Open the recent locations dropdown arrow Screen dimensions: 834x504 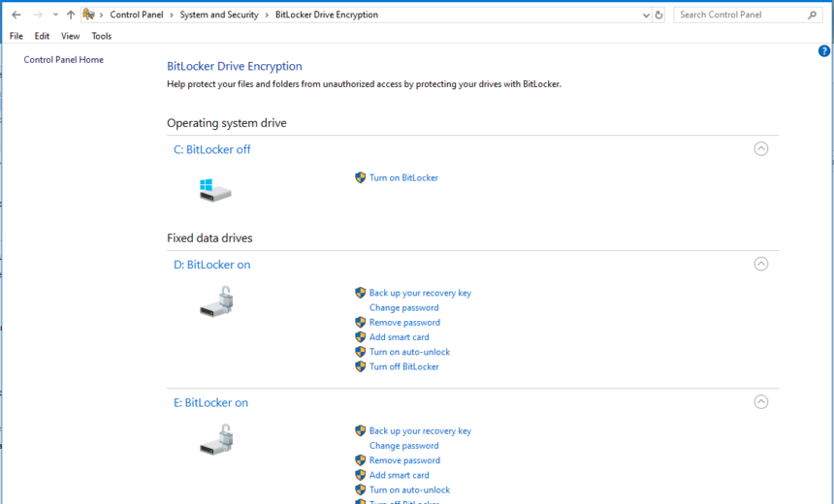pyautogui.click(x=55, y=15)
